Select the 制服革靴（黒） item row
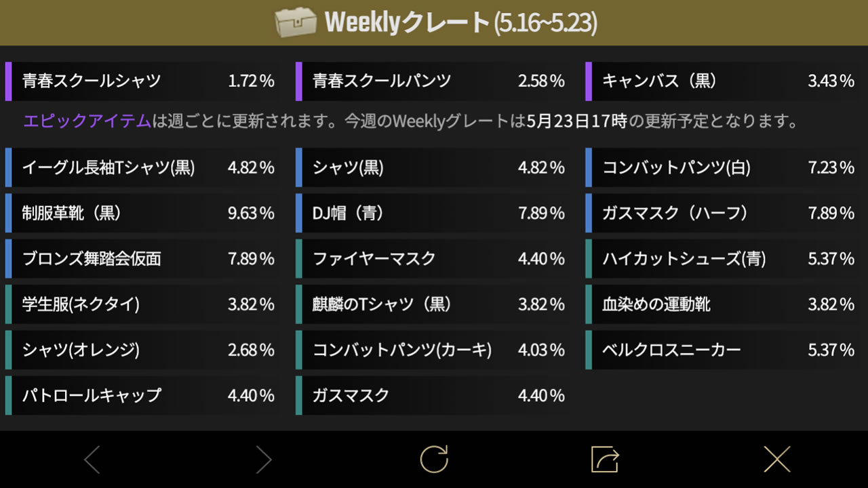 click(x=144, y=213)
